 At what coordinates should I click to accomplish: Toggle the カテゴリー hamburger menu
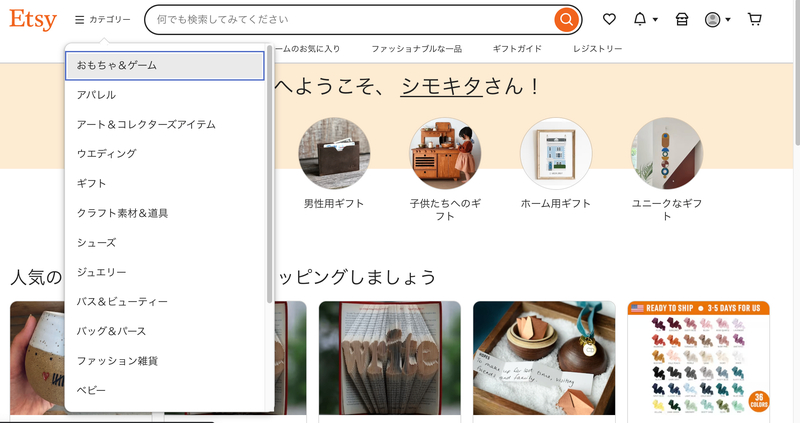coord(103,19)
